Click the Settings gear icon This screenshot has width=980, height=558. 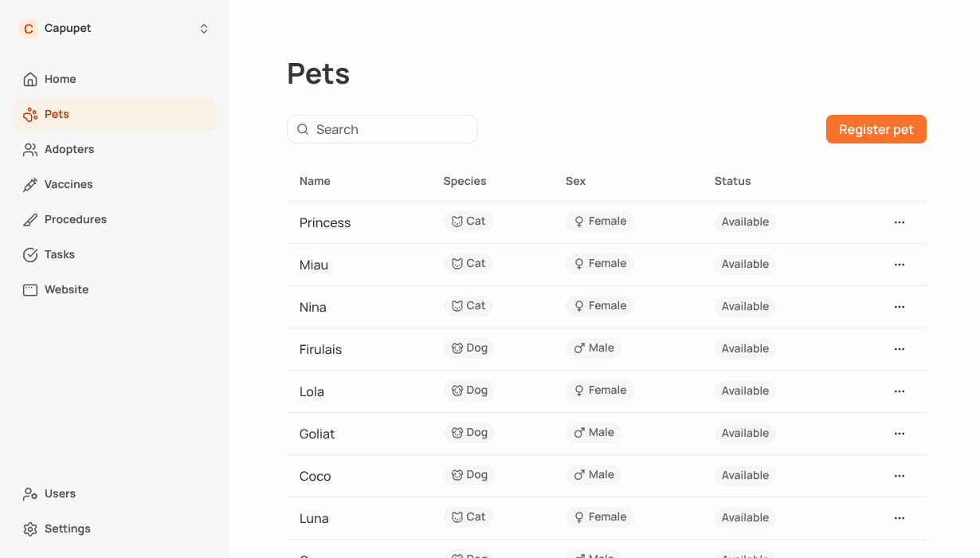pyautogui.click(x=30, y=529)
